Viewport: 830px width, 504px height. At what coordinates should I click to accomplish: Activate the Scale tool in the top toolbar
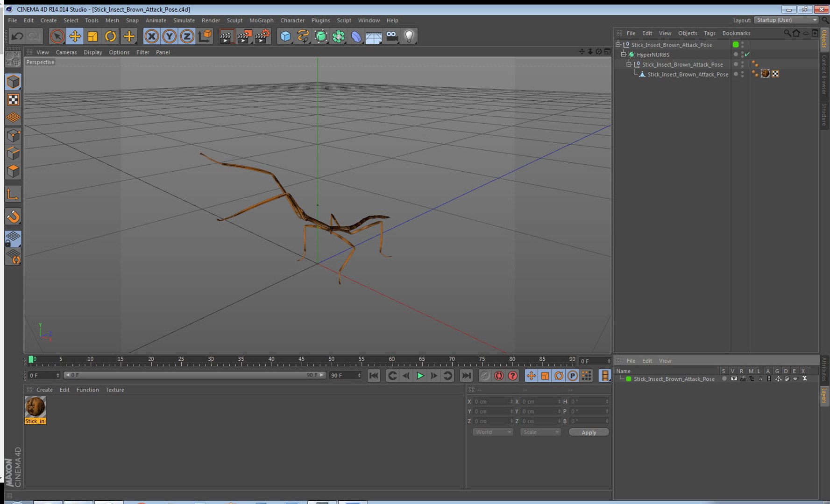coord(92,36)
